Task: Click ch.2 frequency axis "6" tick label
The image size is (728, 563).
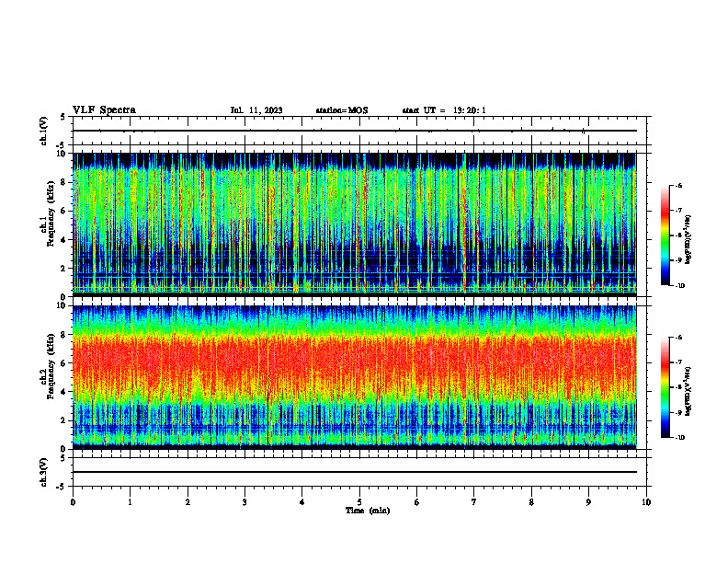Action: click(x=63, y=363)
